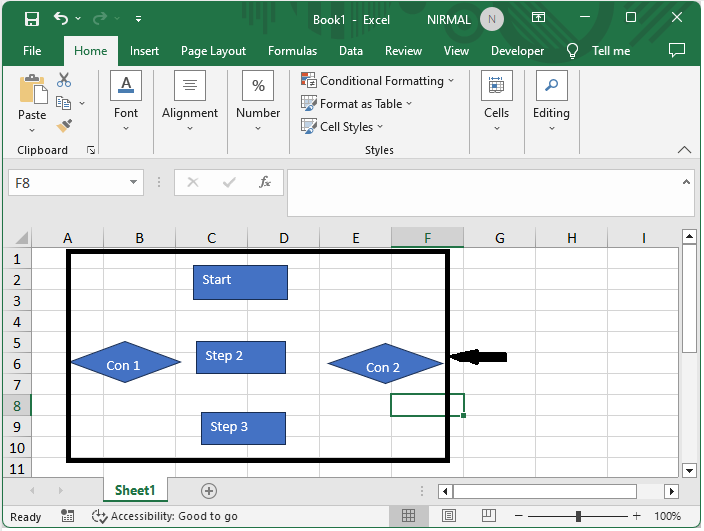Activate the Format Painter brush

click(x=64, y=125)
